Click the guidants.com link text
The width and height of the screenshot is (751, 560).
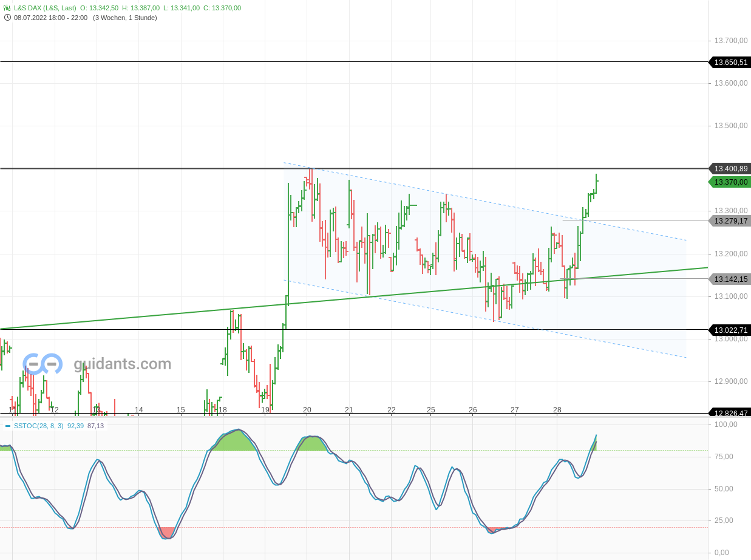[x=121, y=364]
